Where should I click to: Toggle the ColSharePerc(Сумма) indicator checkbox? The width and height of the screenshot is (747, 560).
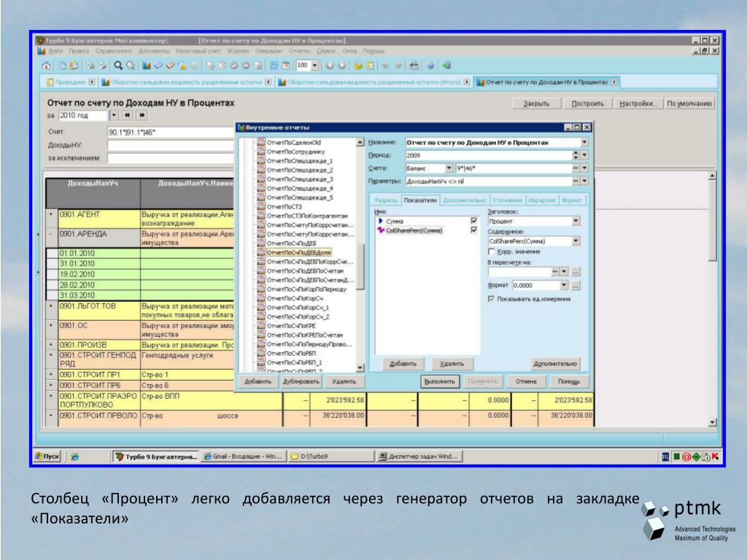[x=473, y=230]
